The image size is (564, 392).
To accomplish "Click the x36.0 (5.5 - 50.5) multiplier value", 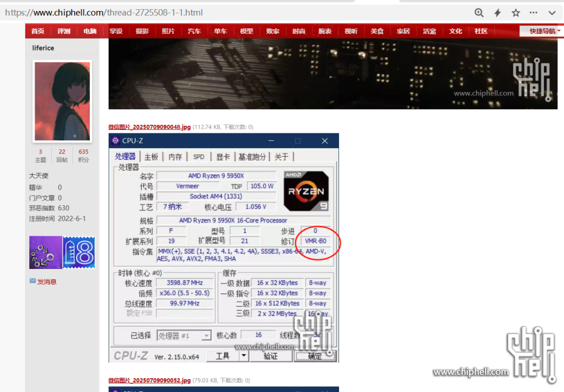I will click(185, 293).
